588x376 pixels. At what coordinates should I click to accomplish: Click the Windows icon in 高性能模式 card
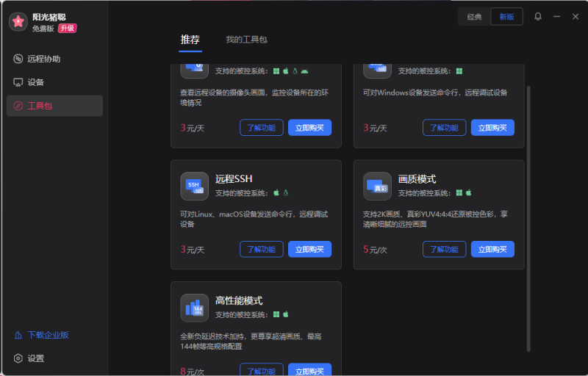point(276,314)
